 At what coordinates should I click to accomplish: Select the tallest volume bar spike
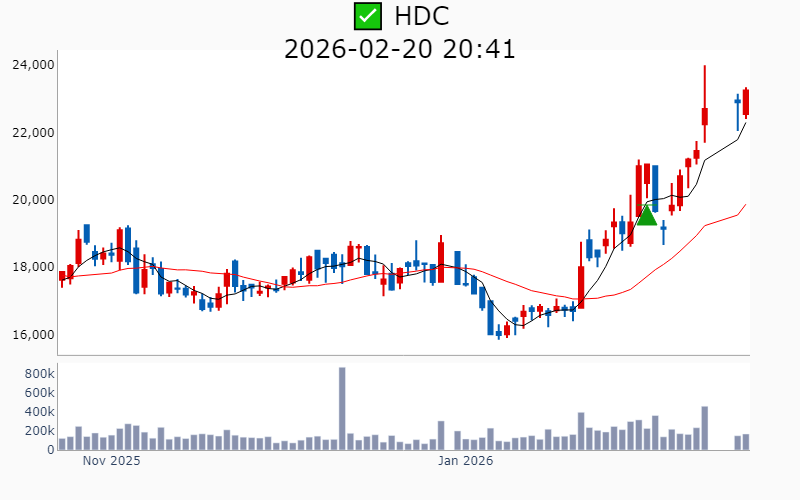pos(342,408)
